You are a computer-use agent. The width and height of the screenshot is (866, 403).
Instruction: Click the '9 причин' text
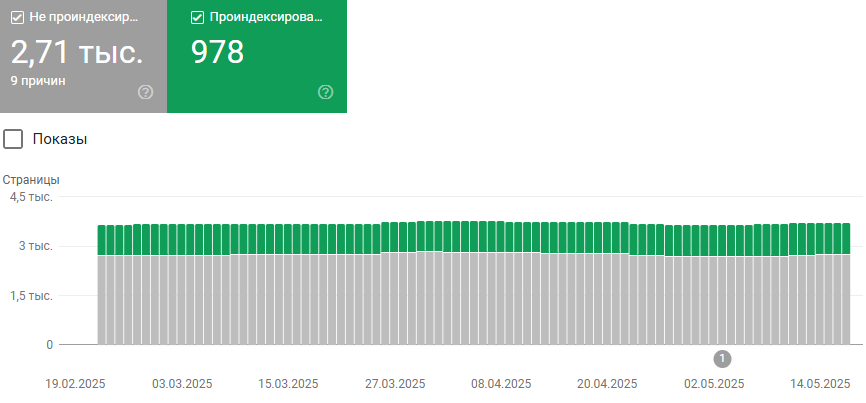(38, 81)
